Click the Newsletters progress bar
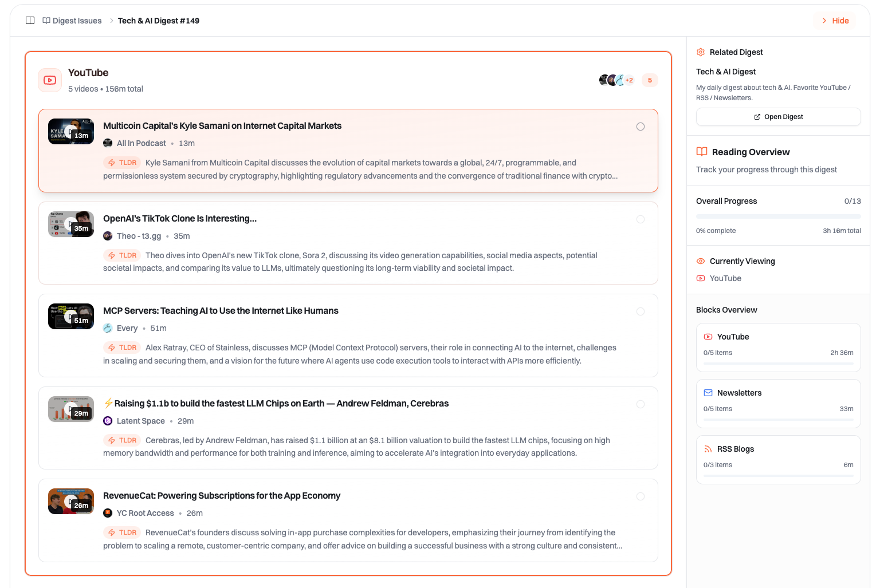This screenshot has height=588, width=876. 778,420
